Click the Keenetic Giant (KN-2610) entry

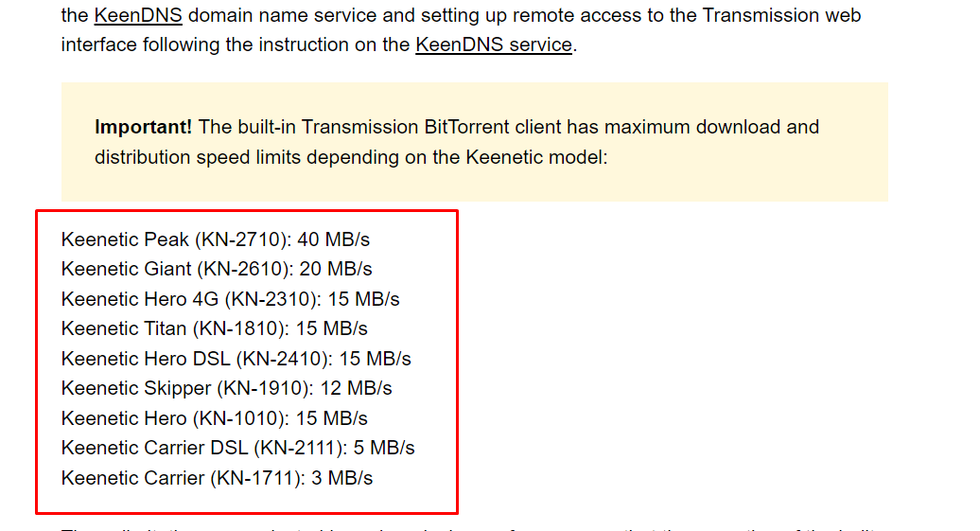(217, 269)
